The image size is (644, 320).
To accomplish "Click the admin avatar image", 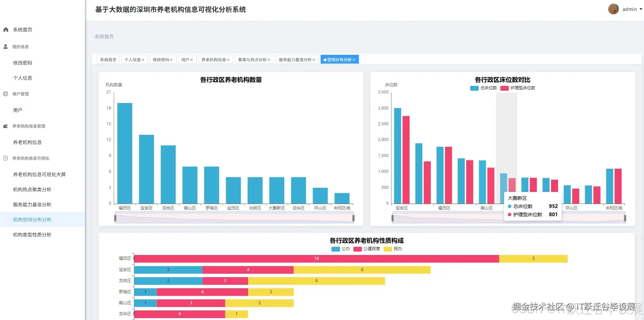I will [613, 9].
